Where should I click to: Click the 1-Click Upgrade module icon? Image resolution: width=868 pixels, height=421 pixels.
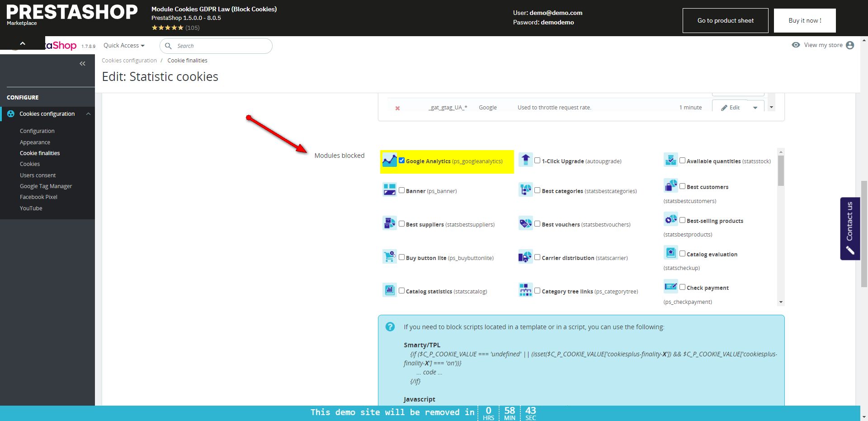[x=525, y=160]
